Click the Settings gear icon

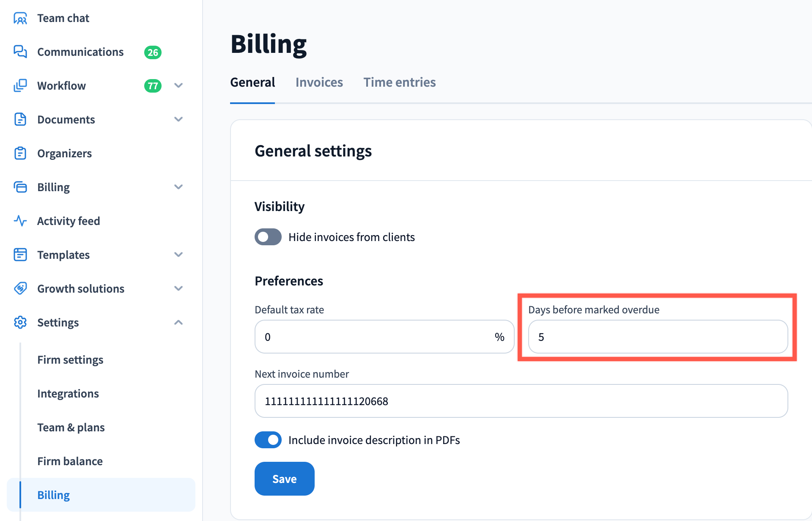pyautogui.click(x=20, y=322)
